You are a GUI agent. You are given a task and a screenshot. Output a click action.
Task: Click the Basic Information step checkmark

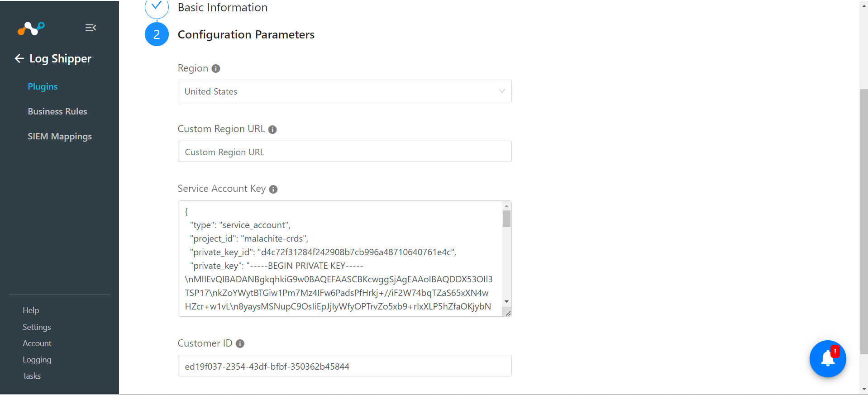(157, 7)
